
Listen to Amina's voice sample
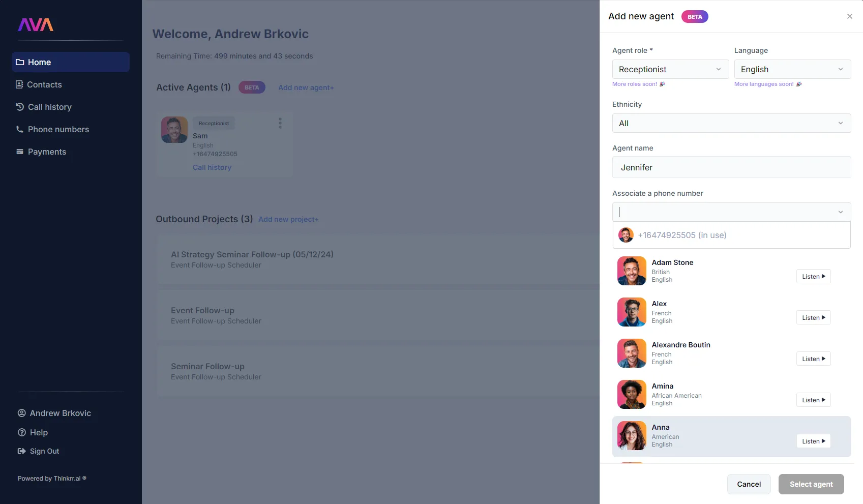pos(813,400)
